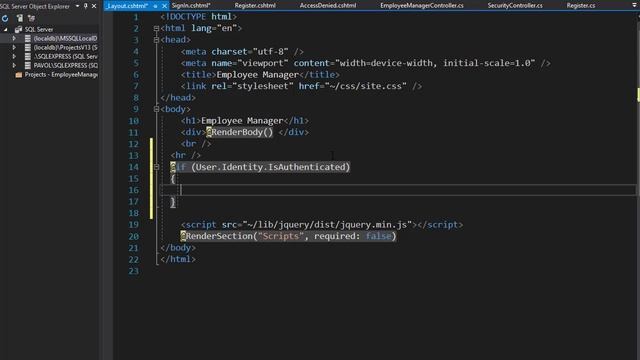Click the Projects folder icon
Screen dimensions: 640x360
click(x=18, y=75)
